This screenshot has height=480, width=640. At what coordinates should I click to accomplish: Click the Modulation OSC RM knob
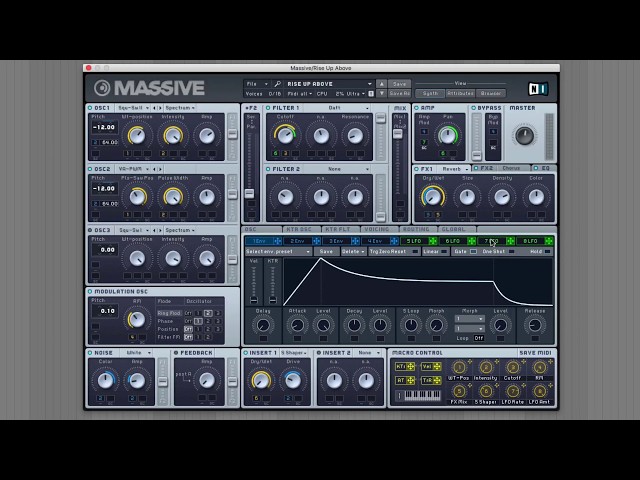(137, 318)
